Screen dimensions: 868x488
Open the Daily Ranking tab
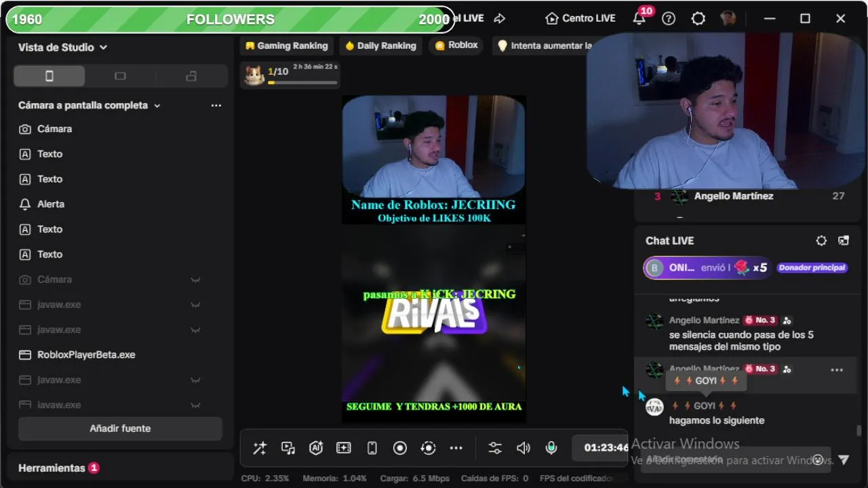(x=380, y=45)
